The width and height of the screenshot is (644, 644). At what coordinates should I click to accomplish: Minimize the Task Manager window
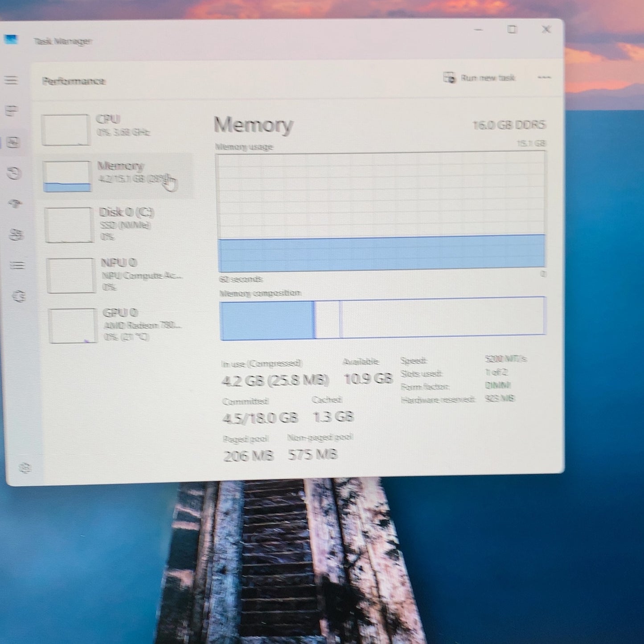(x=478, y=30)
